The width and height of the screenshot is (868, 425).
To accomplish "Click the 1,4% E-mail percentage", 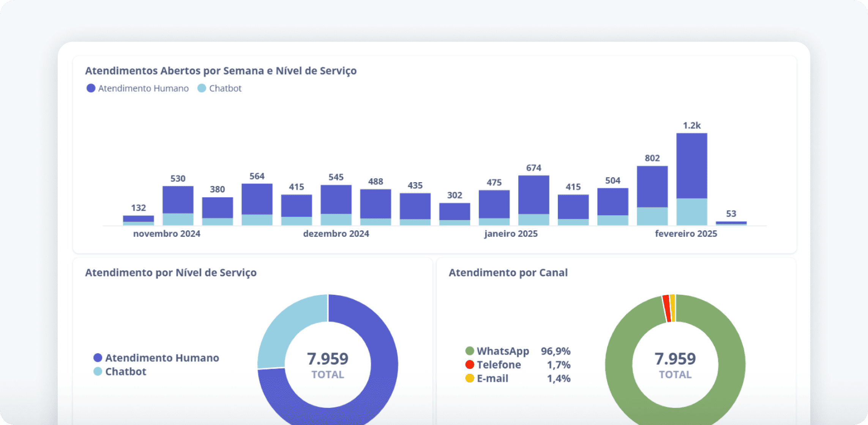I will point(559,379).
